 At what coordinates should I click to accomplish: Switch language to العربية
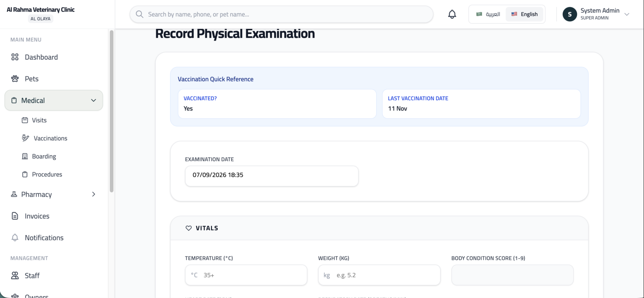(x=488, y=14)
